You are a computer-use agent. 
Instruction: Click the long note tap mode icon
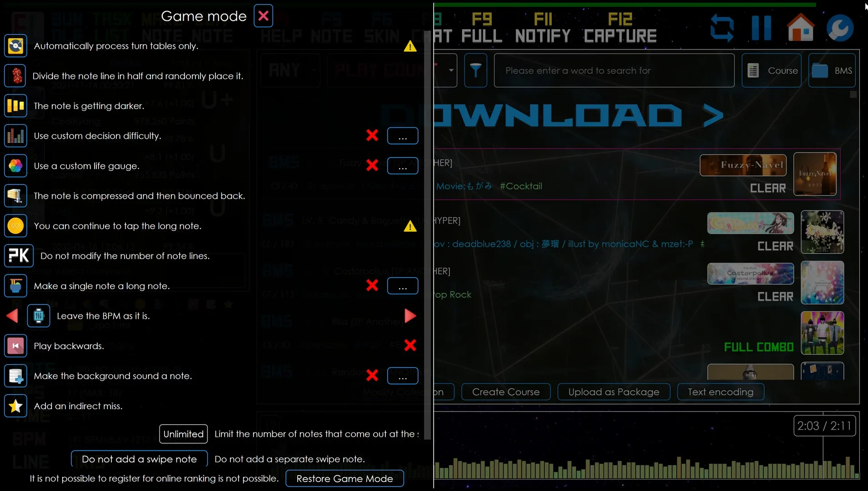(x=15, y=226)
